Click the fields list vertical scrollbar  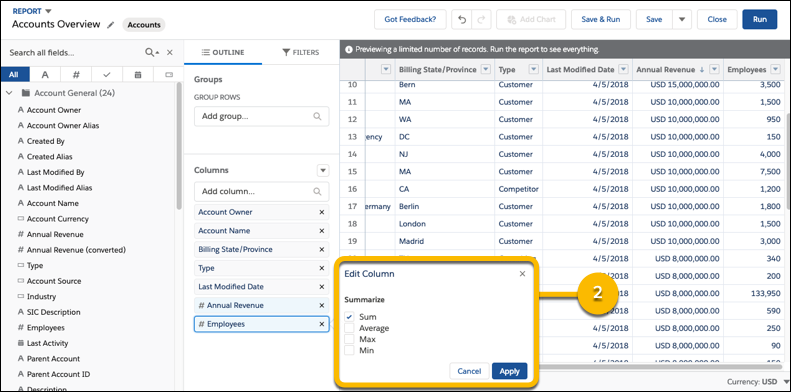179,146
